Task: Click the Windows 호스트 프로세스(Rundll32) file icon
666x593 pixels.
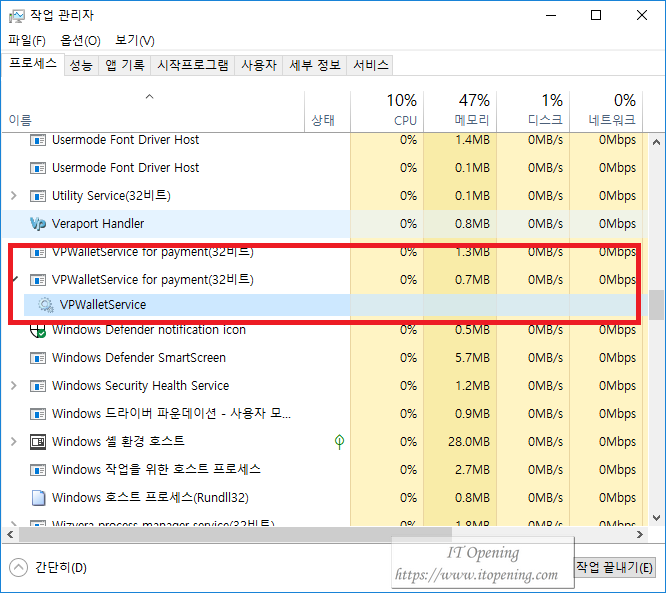Action: tap(39, 498)
